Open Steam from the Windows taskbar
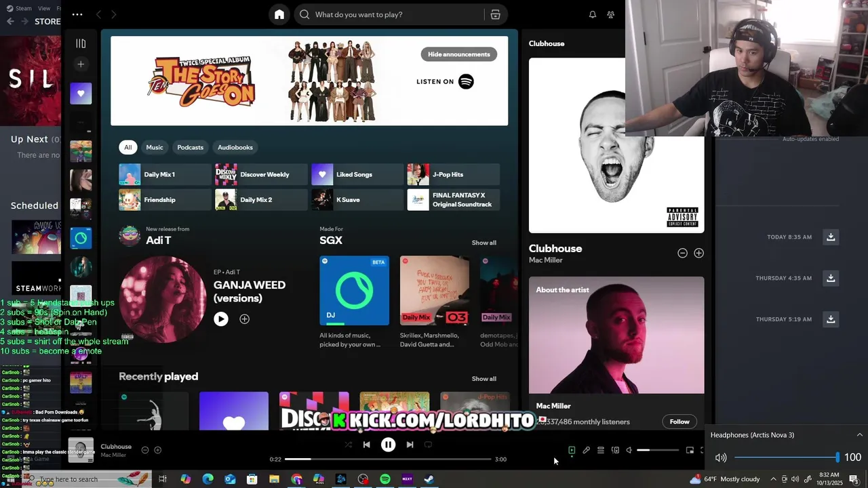The height and width of the screenshot is (488, 868). [x=429, y=479]
